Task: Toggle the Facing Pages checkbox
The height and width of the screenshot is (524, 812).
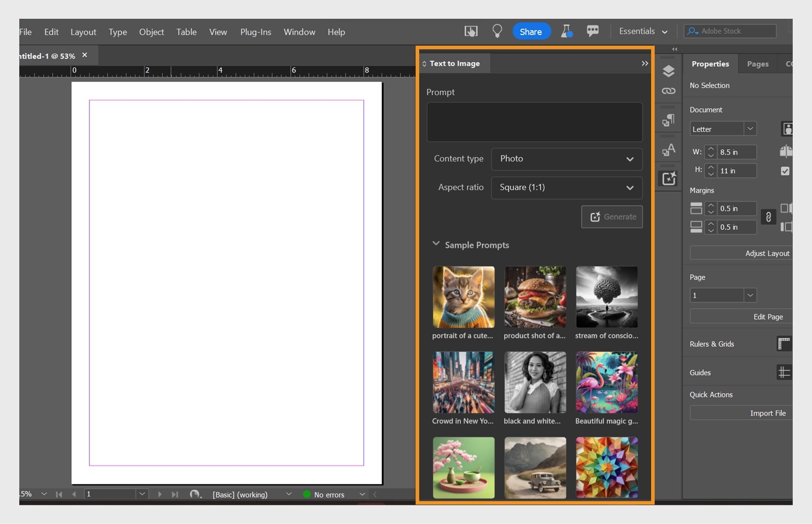Action: click(785, 171)
